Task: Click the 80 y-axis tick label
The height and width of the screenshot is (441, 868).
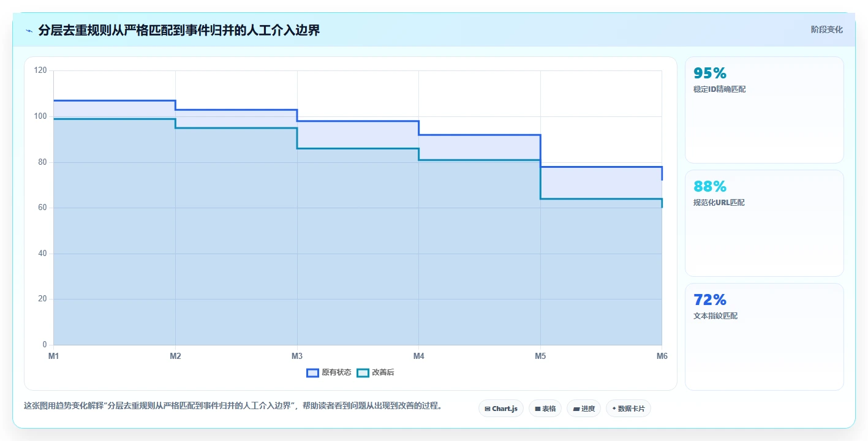Action: click(42, 162)
